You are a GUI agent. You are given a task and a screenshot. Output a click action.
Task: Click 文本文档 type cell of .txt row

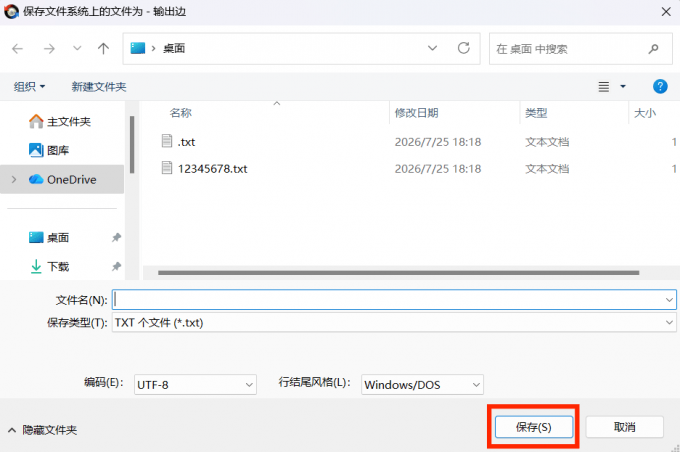[547, 142]
